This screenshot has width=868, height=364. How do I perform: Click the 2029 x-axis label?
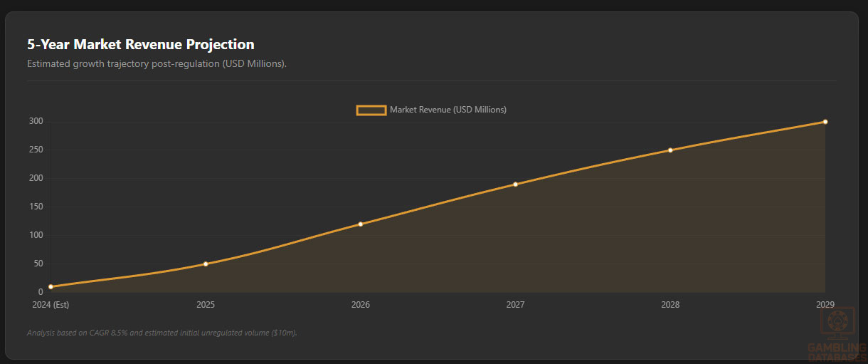click(825, 305)
